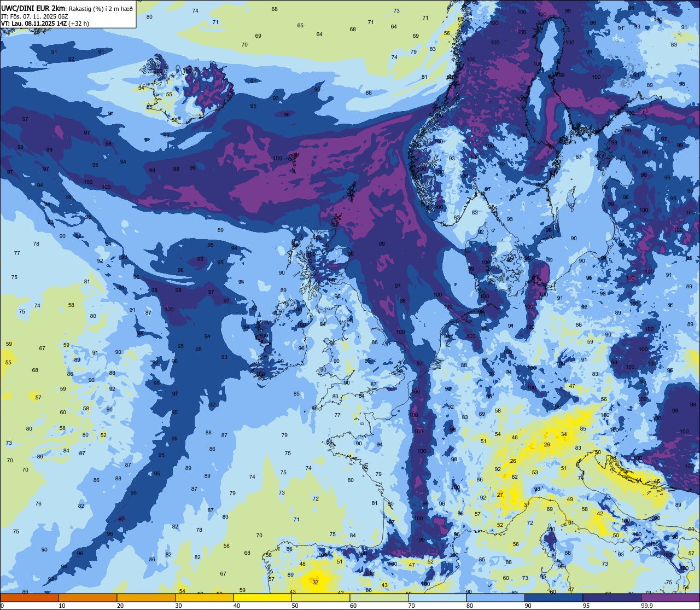Click the humidity value "27" on the map
The image size is (700, 610).
pos(500,495)
